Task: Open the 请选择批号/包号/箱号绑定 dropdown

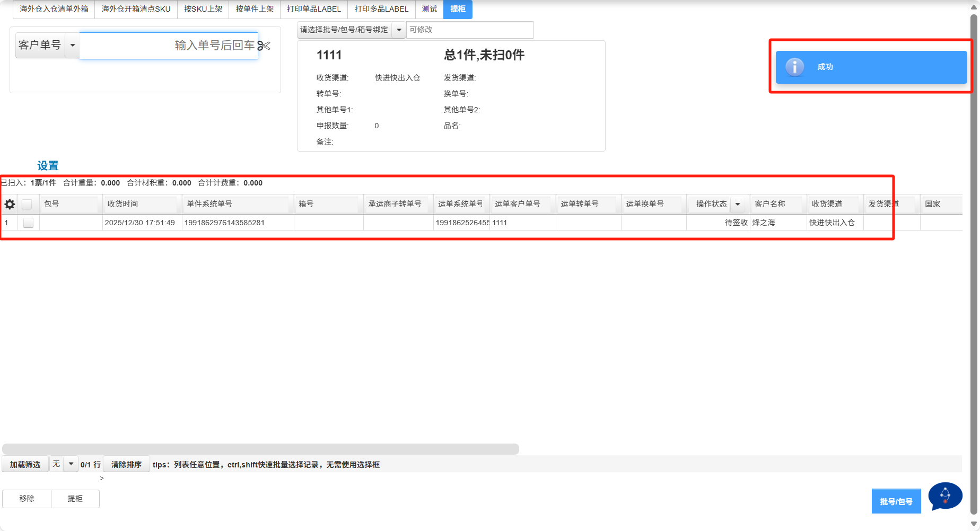Action: point(399,30)
